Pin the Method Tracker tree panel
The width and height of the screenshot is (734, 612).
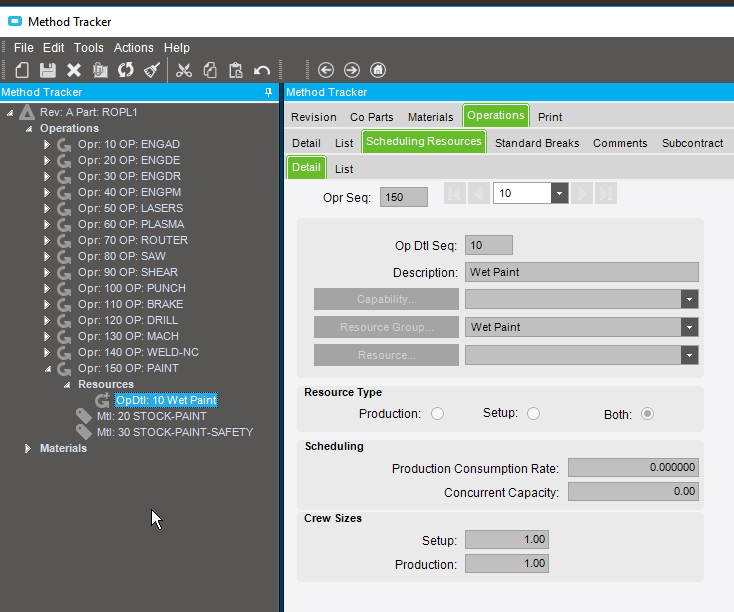click(x=268, y=92)
